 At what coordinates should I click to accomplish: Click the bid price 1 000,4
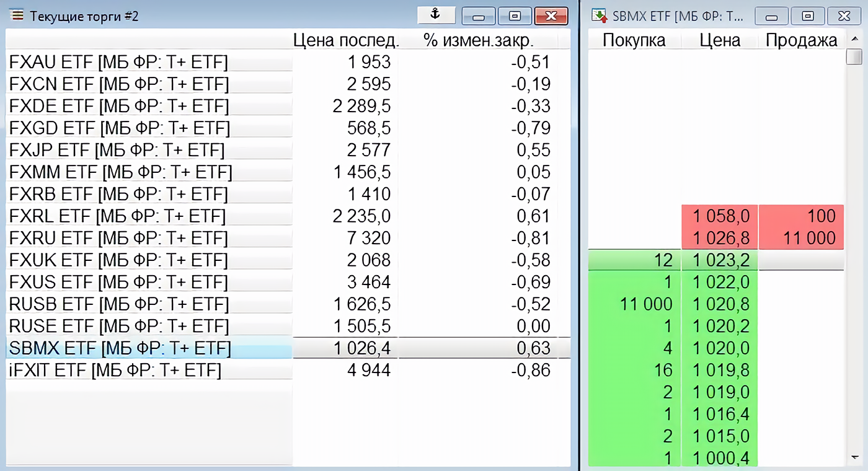click(721, 458)
